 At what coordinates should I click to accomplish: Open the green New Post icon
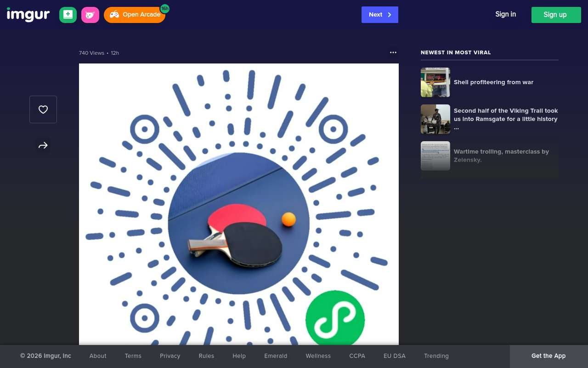tap(68, 15)
